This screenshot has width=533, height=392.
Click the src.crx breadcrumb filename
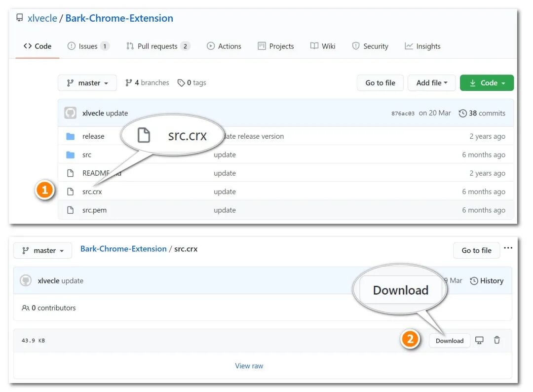pyautogui.click(x=186, y=249)
